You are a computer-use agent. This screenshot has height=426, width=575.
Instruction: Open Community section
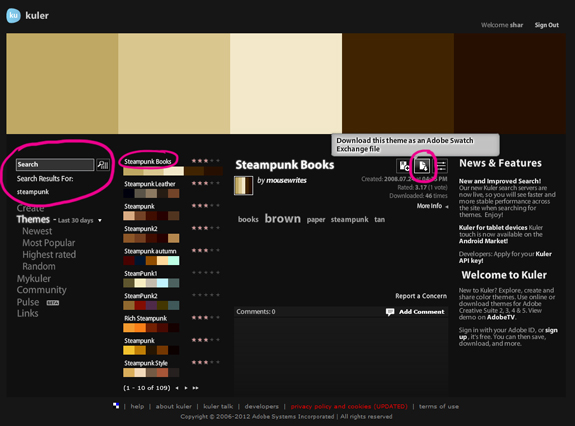(x=41, y=290)
